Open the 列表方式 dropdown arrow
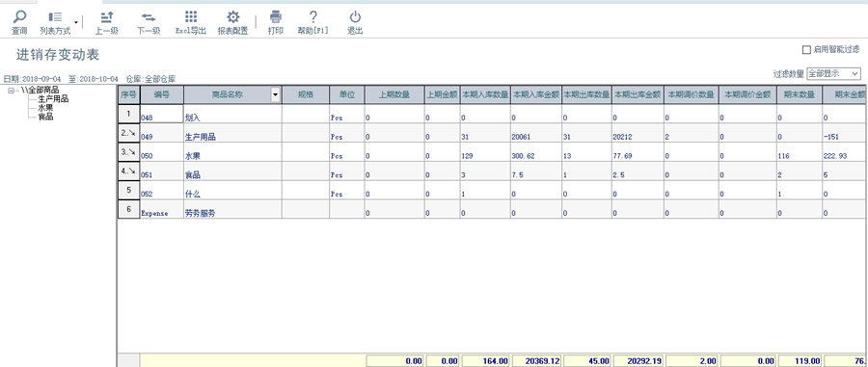The height and width of the screenshot is (367, 868). click(76, 22)
